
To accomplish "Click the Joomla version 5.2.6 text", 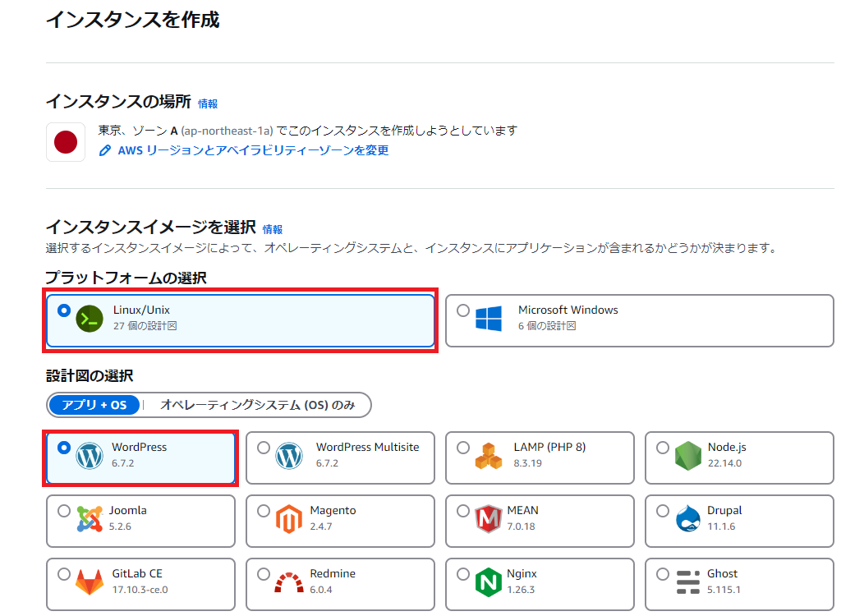I will [x=120, y=526].
